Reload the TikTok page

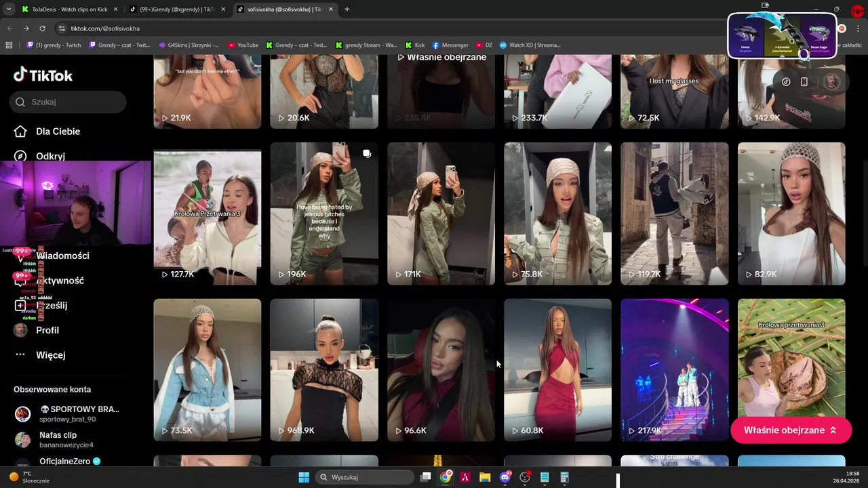[x=42, y=28]
